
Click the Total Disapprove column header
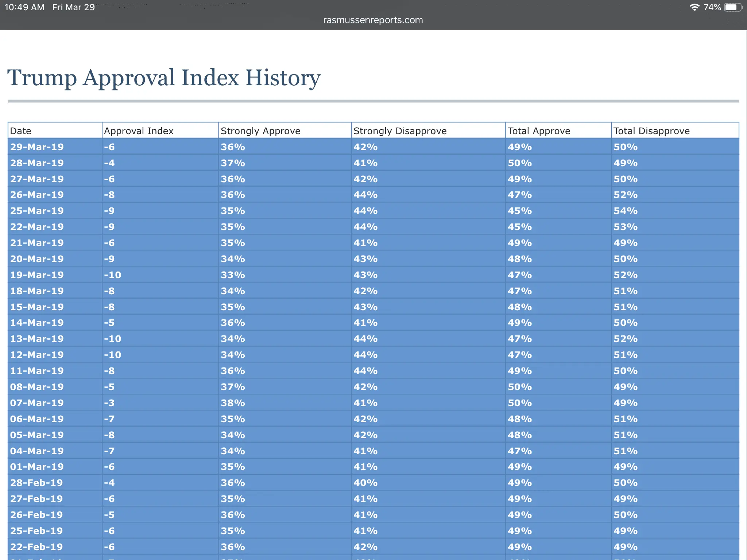pyautogui.click(x=651, y=131)
